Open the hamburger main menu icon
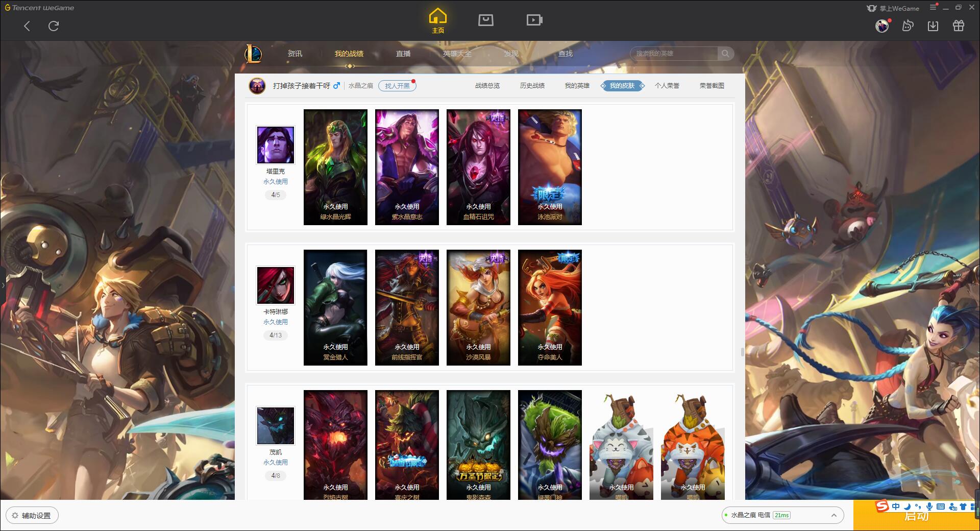This screenshot has width=980, height=531. tap(933, 8)
